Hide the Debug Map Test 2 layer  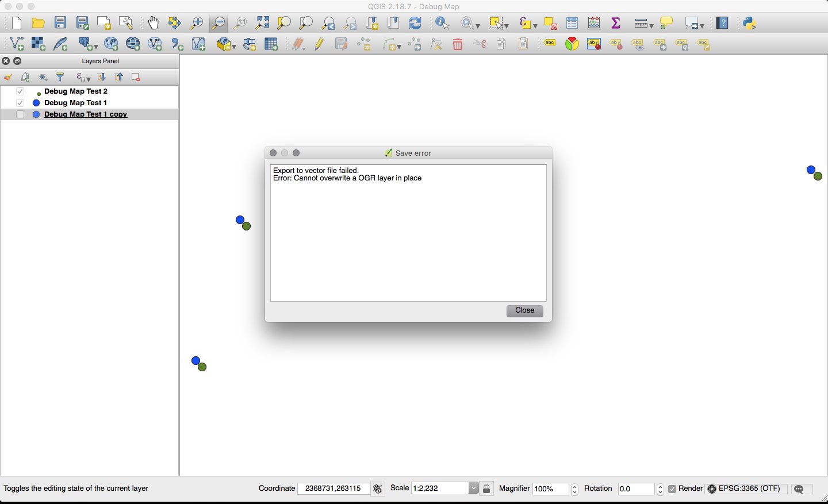coord(20,91)
